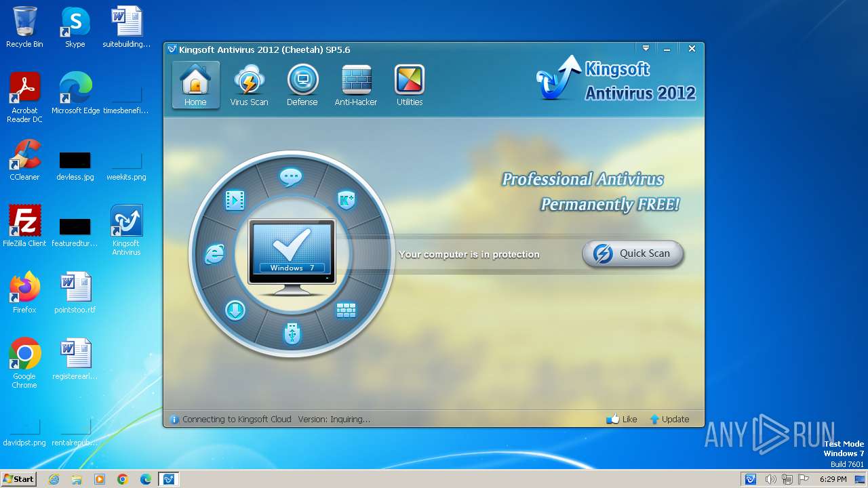Click the Windows 7 monitor status icon
Viewport: 868px width, 488px height.
(x=292, y=258)
